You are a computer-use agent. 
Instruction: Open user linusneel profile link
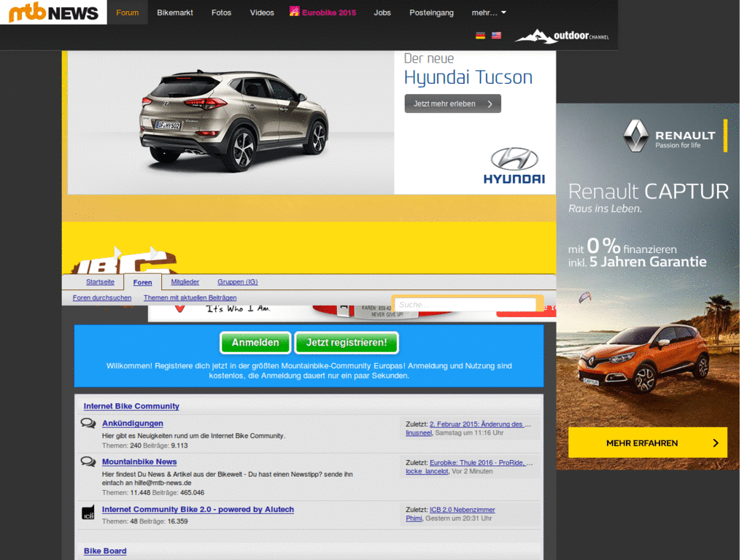click(x=419, y=433)
